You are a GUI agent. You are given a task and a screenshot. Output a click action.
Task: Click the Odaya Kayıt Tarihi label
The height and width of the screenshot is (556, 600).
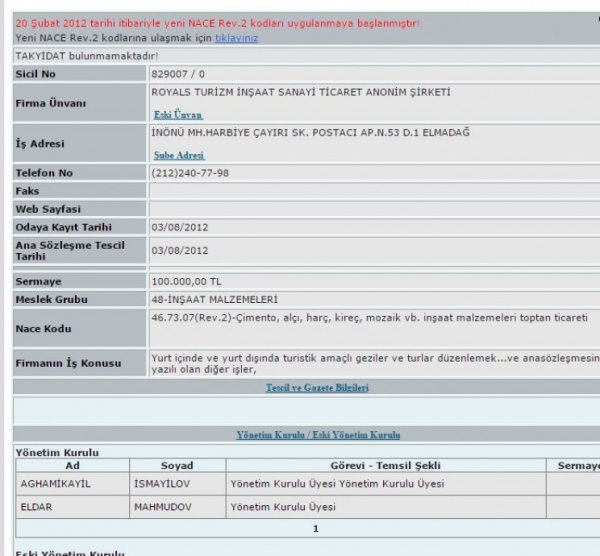[x=64, y=228]
